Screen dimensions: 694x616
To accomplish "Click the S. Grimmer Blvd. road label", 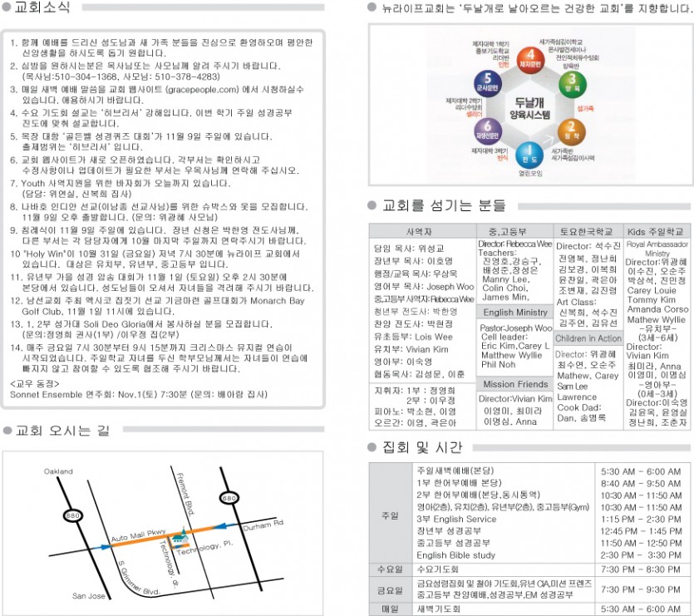I will click(138, 579).
